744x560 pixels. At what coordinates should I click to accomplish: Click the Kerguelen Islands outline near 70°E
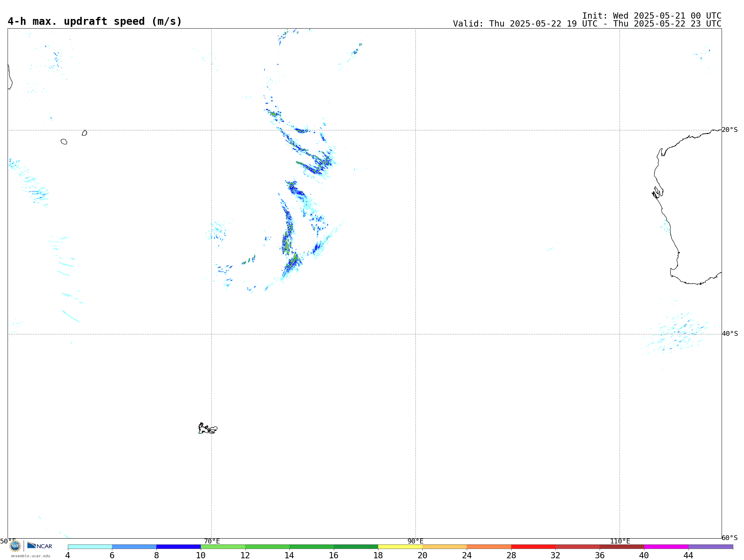(x=208, y=428)
